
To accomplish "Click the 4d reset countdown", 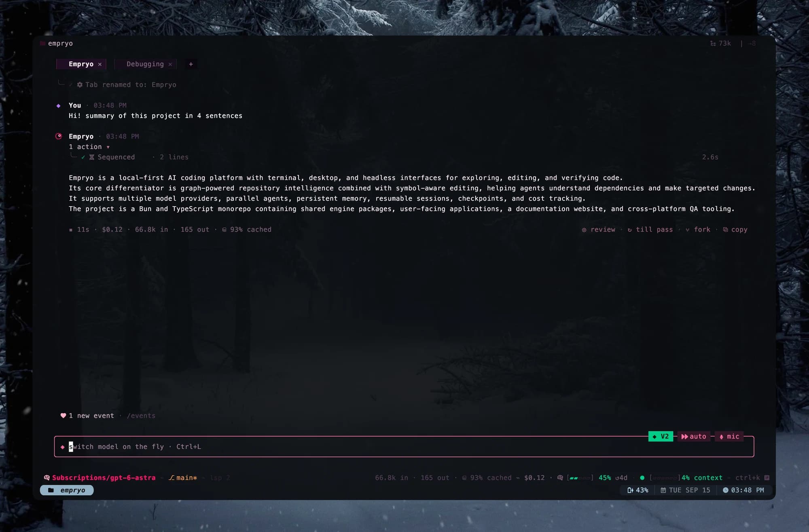I will (x=621, y=478).
